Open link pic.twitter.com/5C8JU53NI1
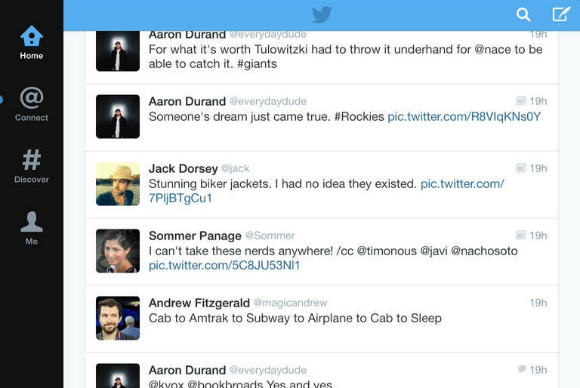This screenshot has width=580, height=388. [224, 266]
